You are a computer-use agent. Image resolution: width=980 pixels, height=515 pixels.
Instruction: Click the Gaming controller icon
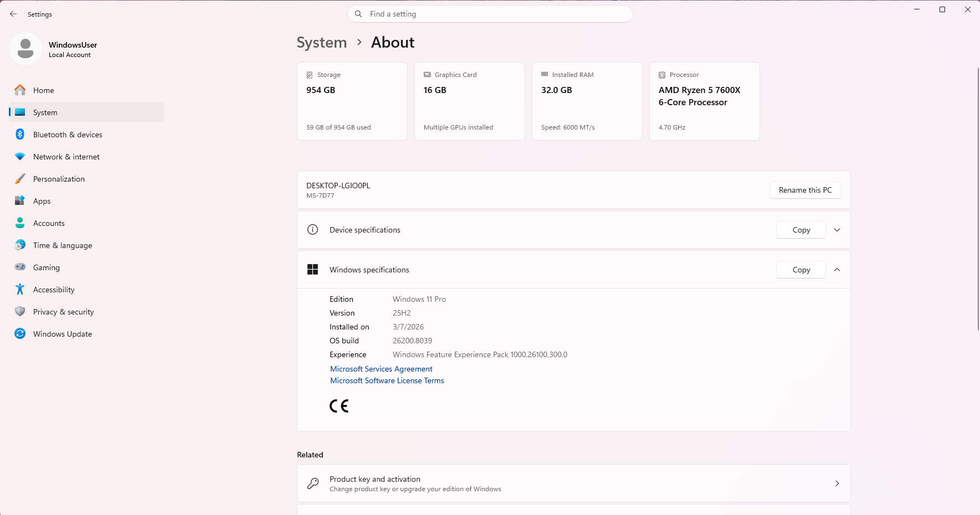point(20,267)
